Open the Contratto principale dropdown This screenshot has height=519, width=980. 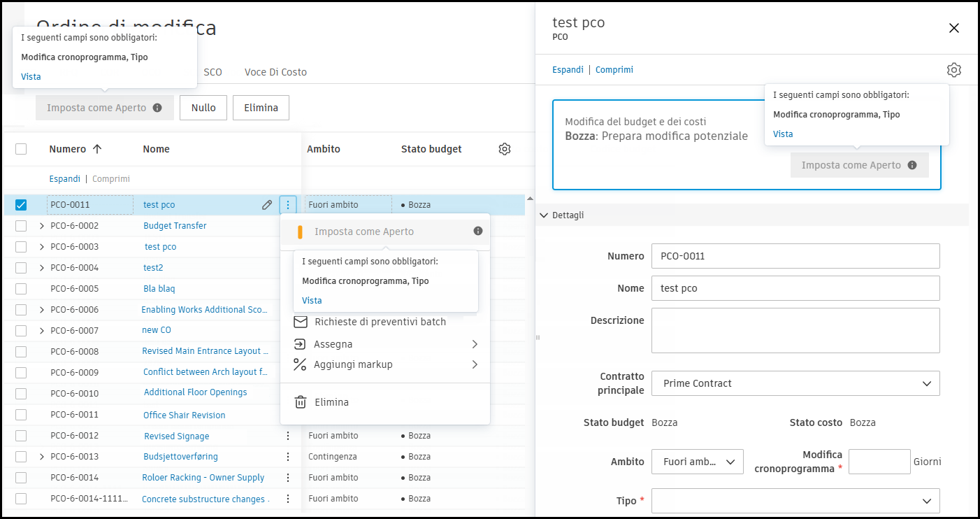(x=795, y=383)
